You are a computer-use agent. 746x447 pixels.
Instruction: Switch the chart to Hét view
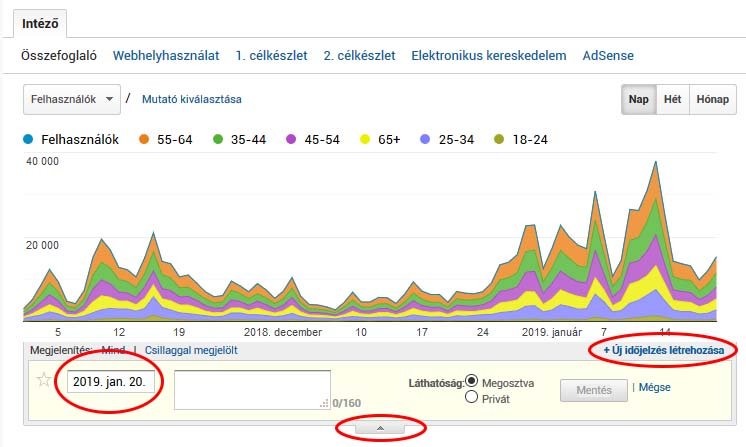click(673, 100)
